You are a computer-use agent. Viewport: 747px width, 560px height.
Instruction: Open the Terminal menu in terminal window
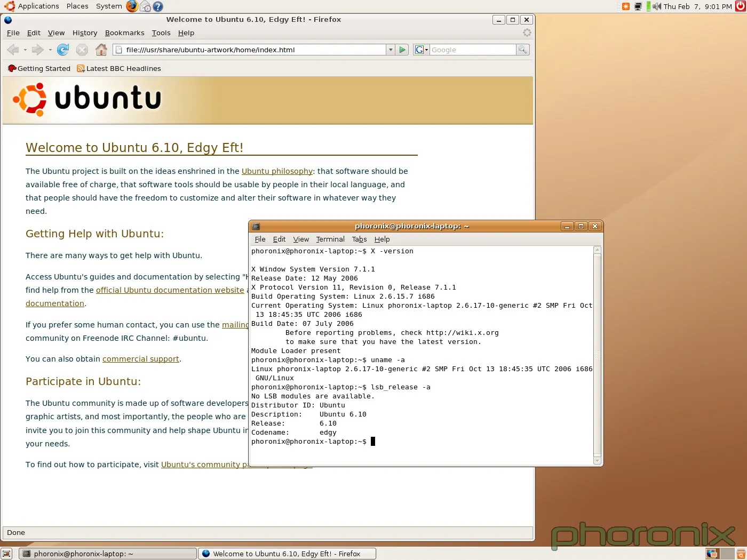[x=330, y=239]
